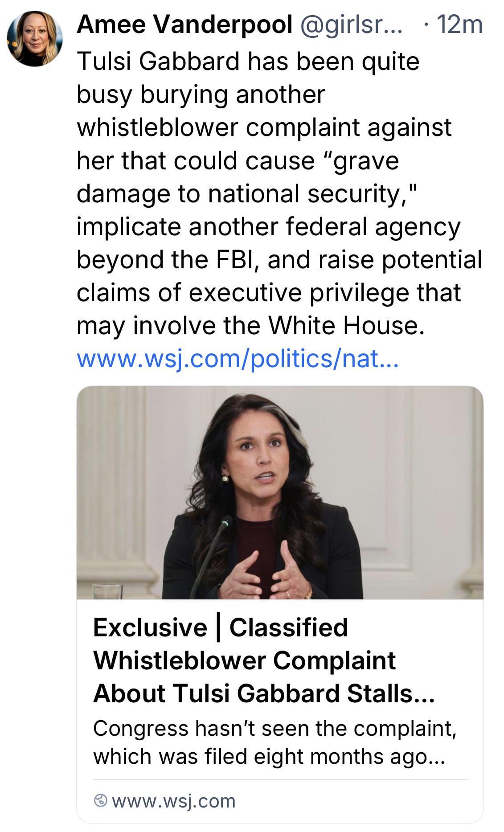Open the post by clicking 'Tulsi Gabbard has been quite'
The height and width of the screenshot is (832, 504).
pyautogui.click(x=248, y=61)
